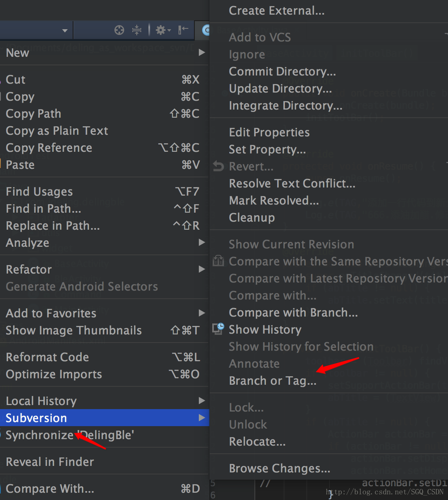This screenshot has width=448, height=500.
Task: Select the Subversion menu entry
Action: coord(36,418)
